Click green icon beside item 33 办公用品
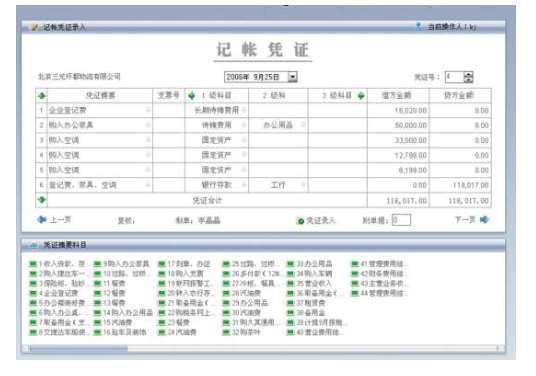This screenshot has height=376, width=536. 291,264
